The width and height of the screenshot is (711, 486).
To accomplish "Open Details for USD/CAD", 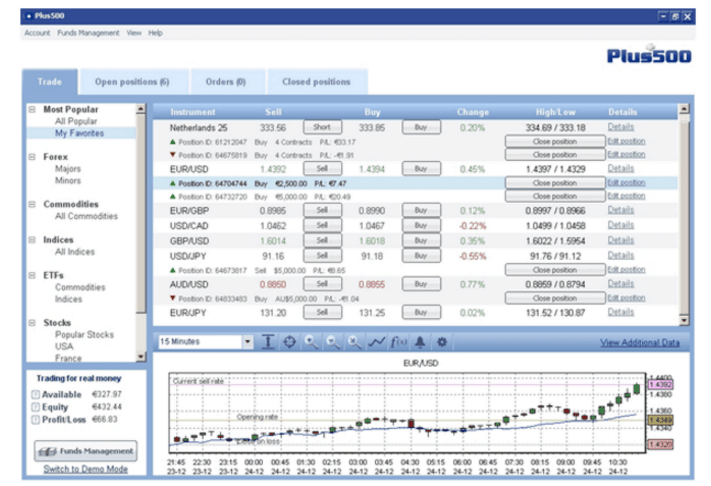I will point(621,225).
